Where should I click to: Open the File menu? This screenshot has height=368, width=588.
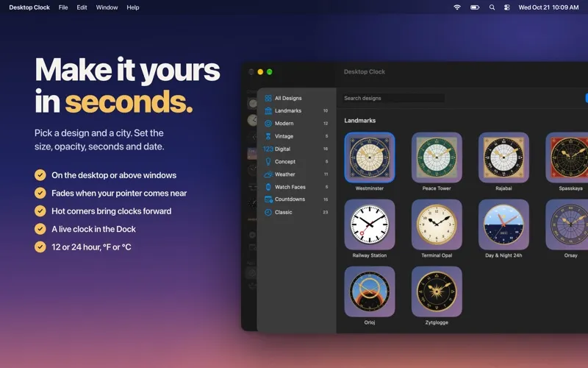pyautogui.click(x=63, y=7)
